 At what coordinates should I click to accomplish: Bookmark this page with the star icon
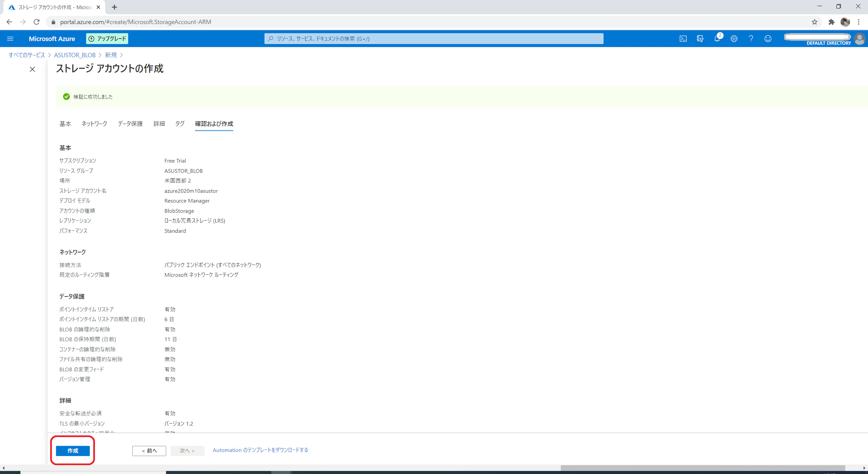(x=814, y=22)
